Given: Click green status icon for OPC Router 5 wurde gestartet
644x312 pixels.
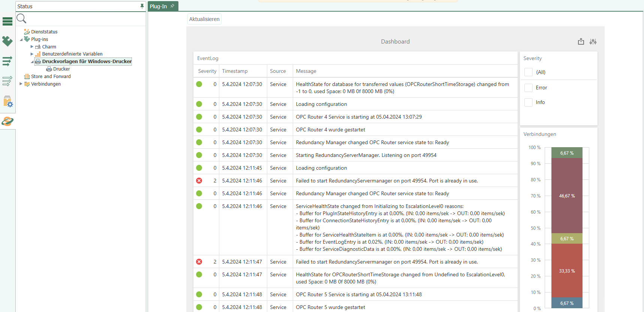Looking at the screenshot, I should [x=199, y=307].
